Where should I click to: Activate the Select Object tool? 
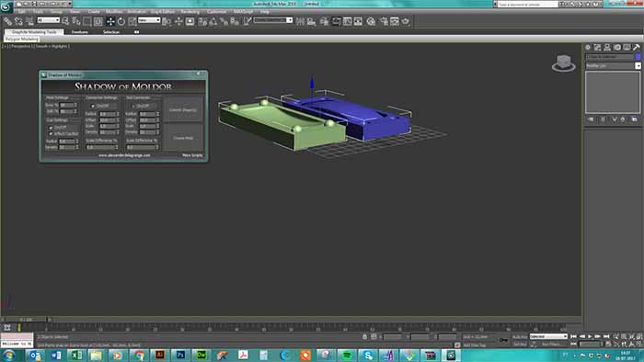click(65, 21)
